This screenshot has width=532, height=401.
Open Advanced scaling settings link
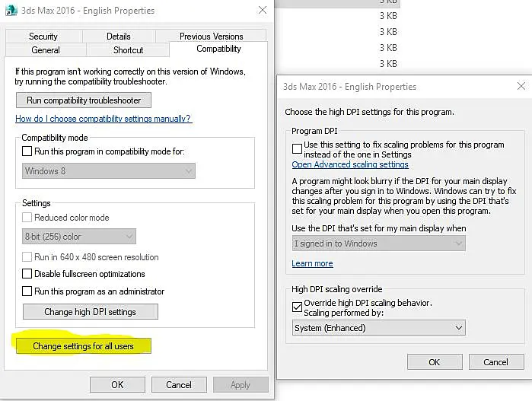(x=350, y=164)
